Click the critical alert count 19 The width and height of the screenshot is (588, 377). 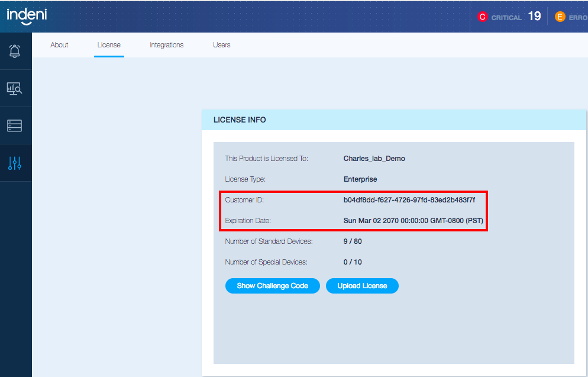tap(534, 17)
